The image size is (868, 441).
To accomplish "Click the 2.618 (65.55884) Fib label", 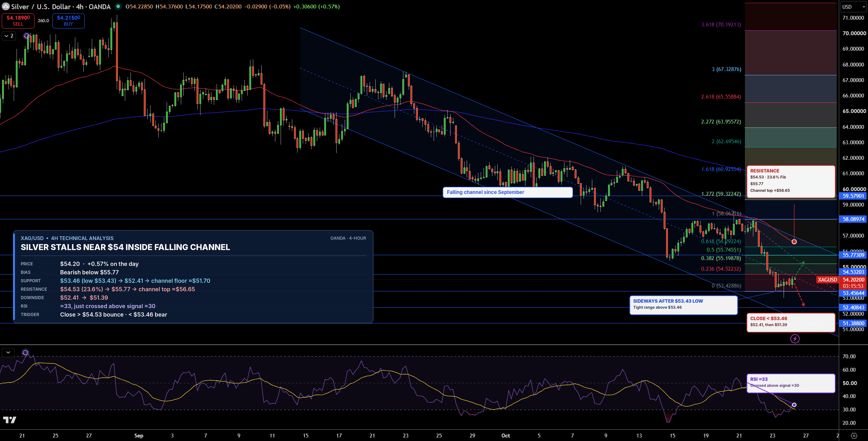I will click(721, 97).
